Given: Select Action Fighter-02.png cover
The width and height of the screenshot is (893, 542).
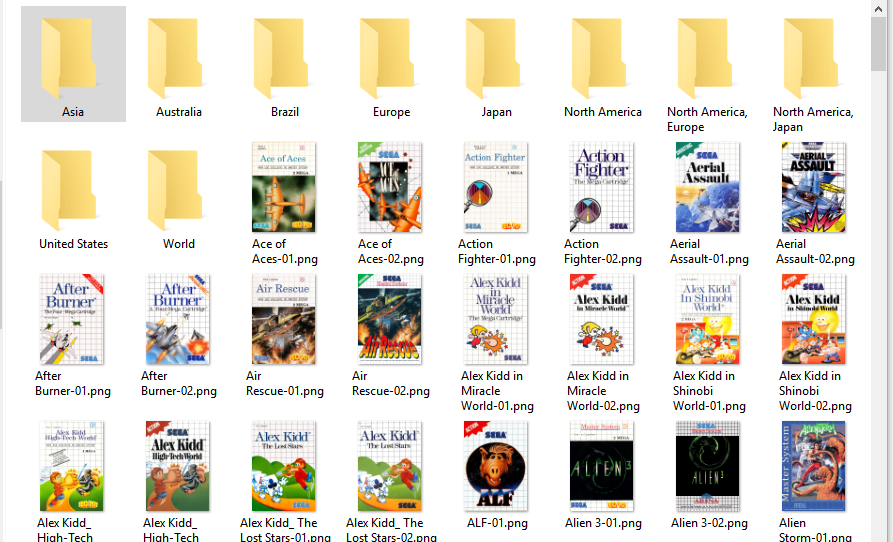Looking at the screenshot, I should (601, 187).
